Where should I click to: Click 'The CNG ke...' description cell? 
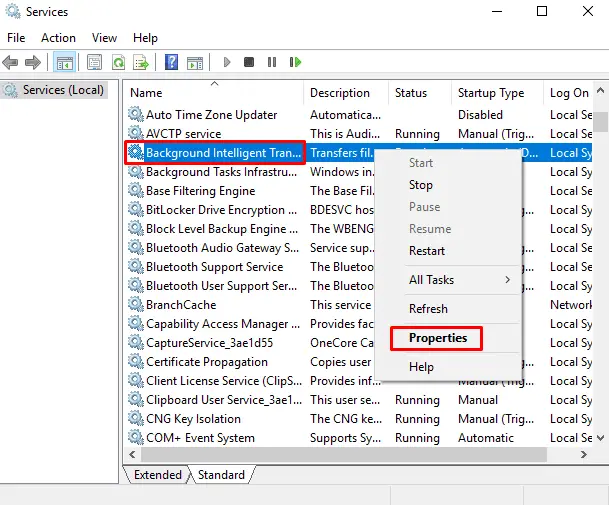click(346, 419)
